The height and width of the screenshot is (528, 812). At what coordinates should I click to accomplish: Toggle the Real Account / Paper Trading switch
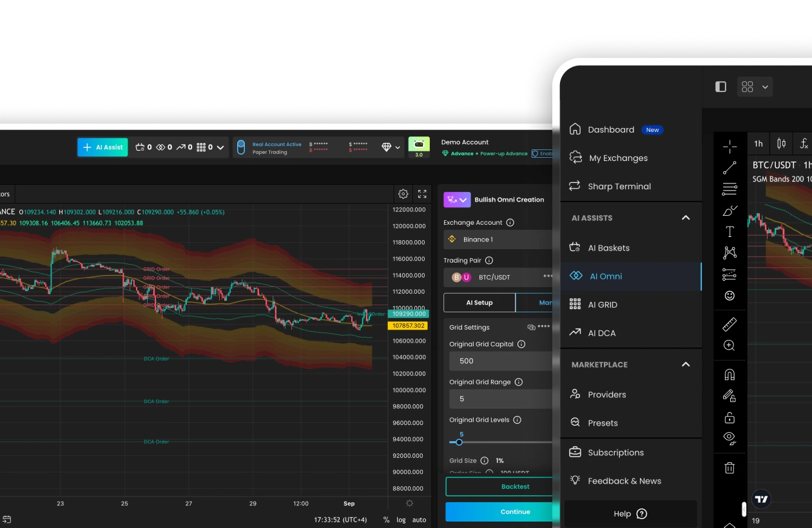tap(241, 148)
